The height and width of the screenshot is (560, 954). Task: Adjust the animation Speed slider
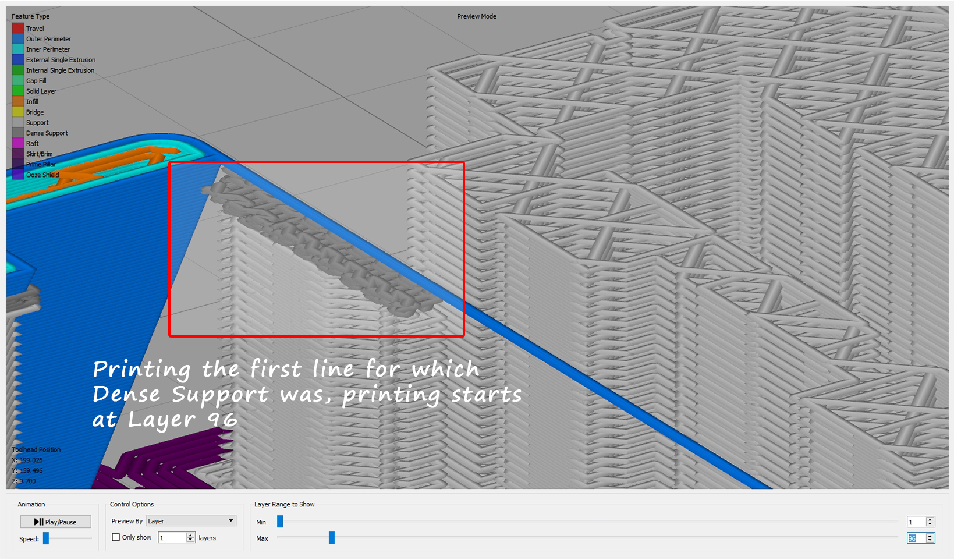pyautogui.click(x=45, y=538)
